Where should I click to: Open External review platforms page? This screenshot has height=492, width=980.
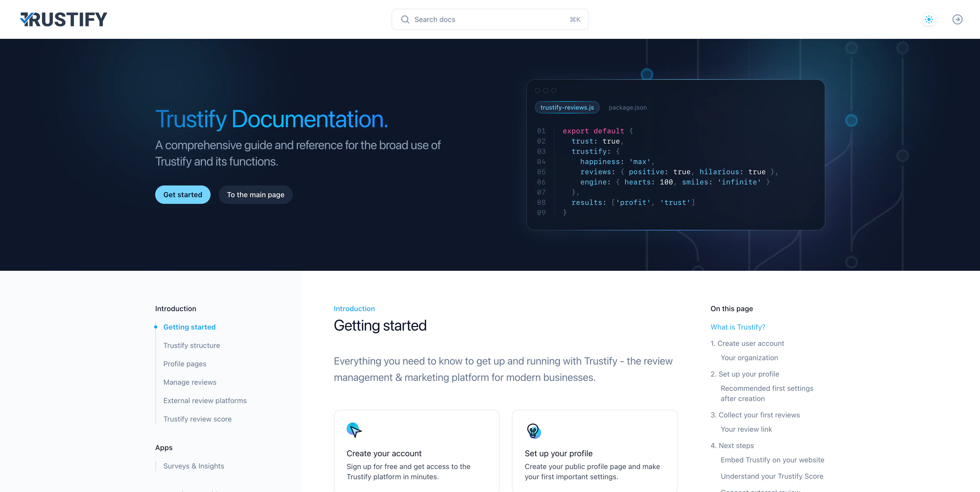click(205, 401)
